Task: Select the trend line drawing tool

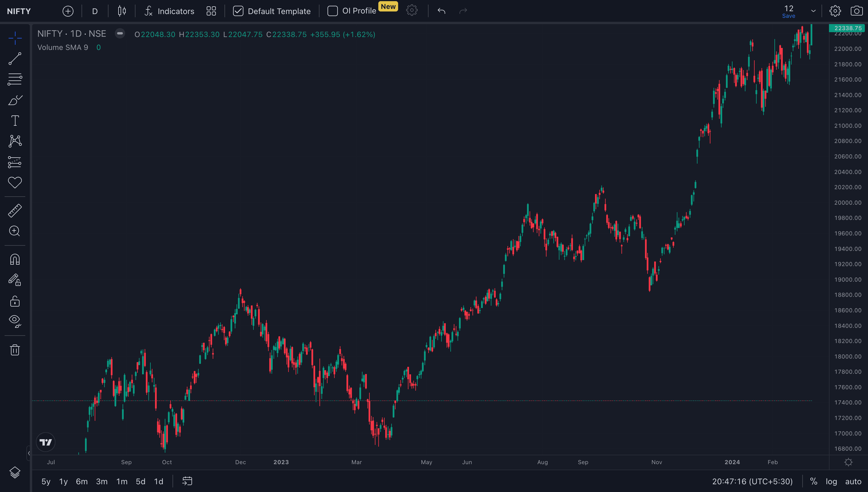Action: click(x=15, y=59)
